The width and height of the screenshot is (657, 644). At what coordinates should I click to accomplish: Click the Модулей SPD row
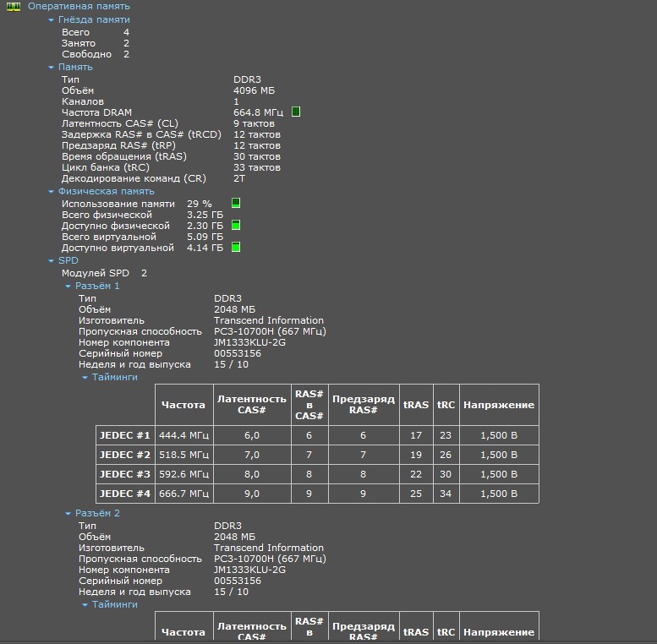(104, 273)
